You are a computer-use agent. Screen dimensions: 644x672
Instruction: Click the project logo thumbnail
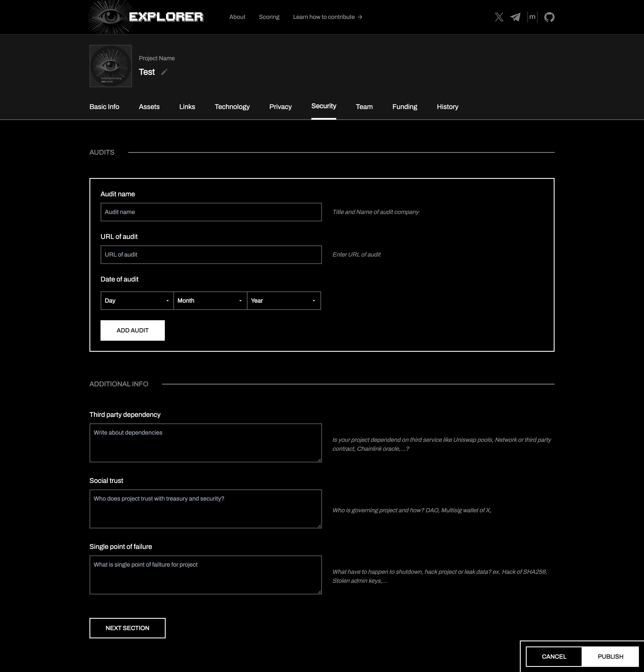pos(111,66)
